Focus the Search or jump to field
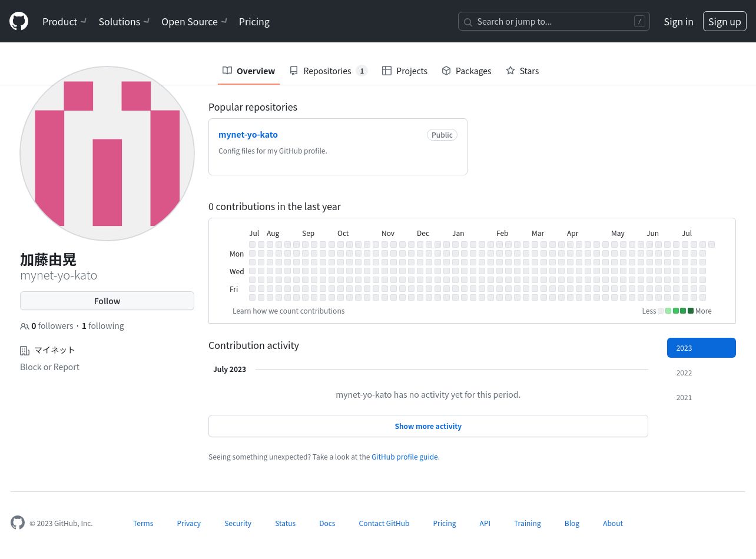The image size is (756, 559). click(554, 21)
